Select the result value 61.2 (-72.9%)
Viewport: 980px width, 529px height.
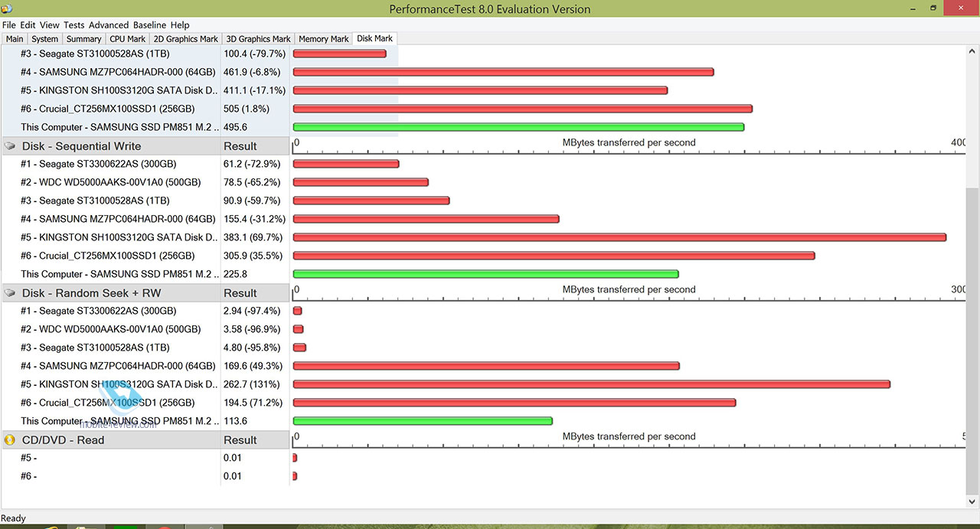(x=252, y=164)
